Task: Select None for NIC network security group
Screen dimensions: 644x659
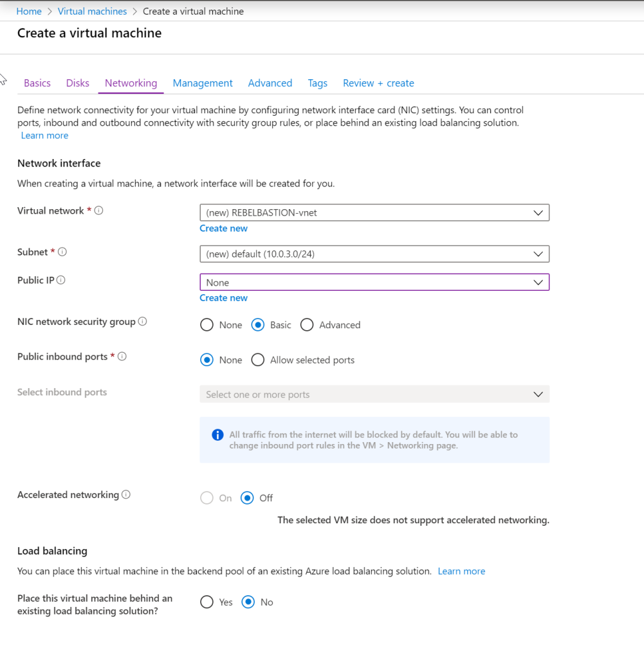Action: point(207,324)
